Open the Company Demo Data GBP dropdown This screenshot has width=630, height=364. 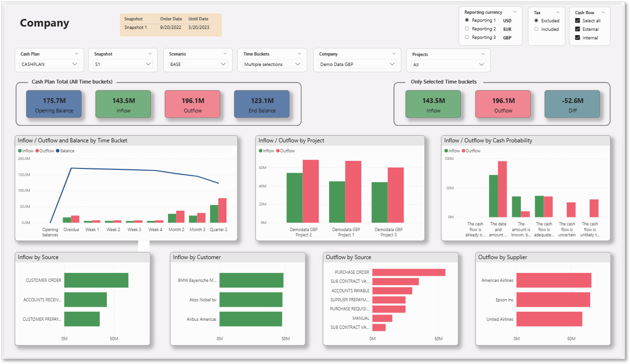point(357,64)
